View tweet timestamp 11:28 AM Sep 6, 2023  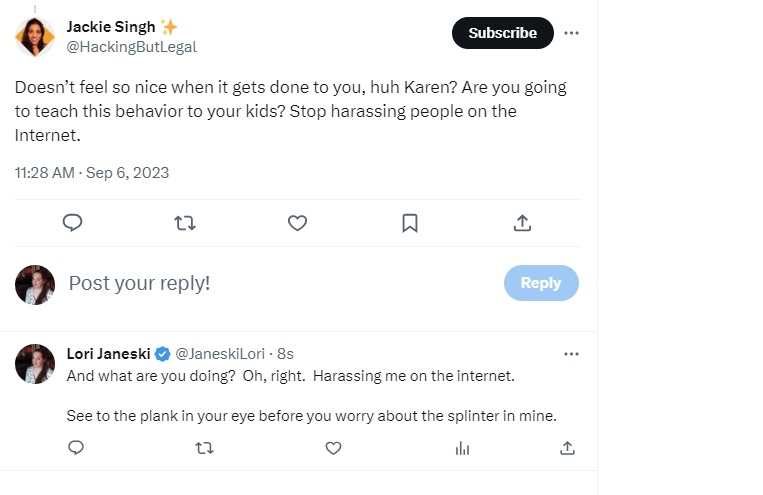(92, 172)
